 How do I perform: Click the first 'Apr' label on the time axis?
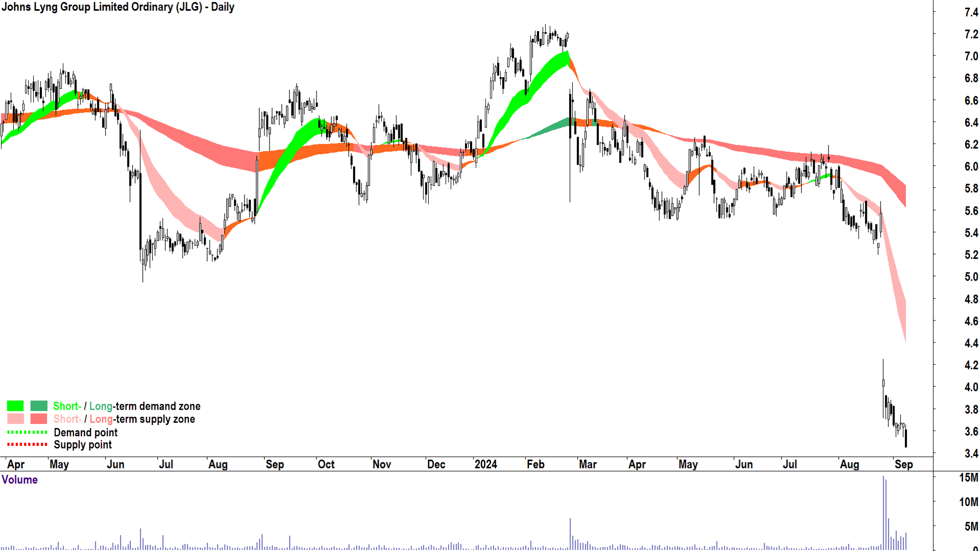click(16, 464)
